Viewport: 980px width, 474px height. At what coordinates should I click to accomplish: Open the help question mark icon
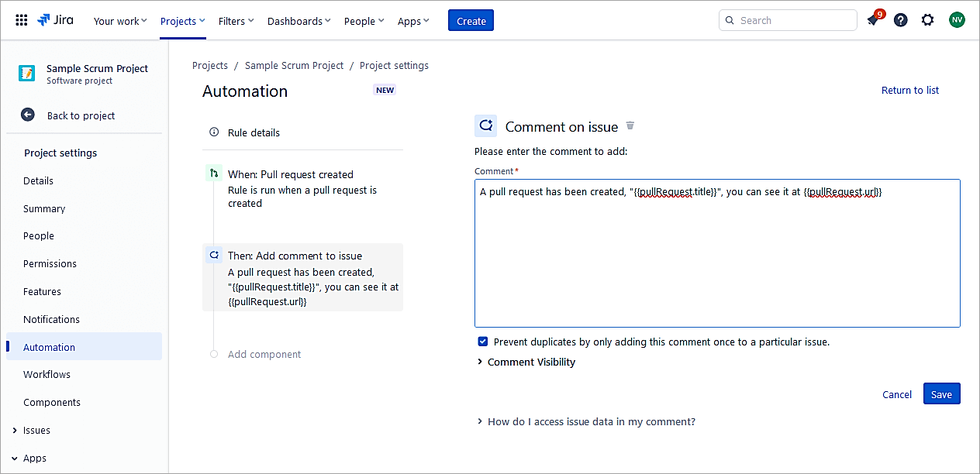pos(900,20)
